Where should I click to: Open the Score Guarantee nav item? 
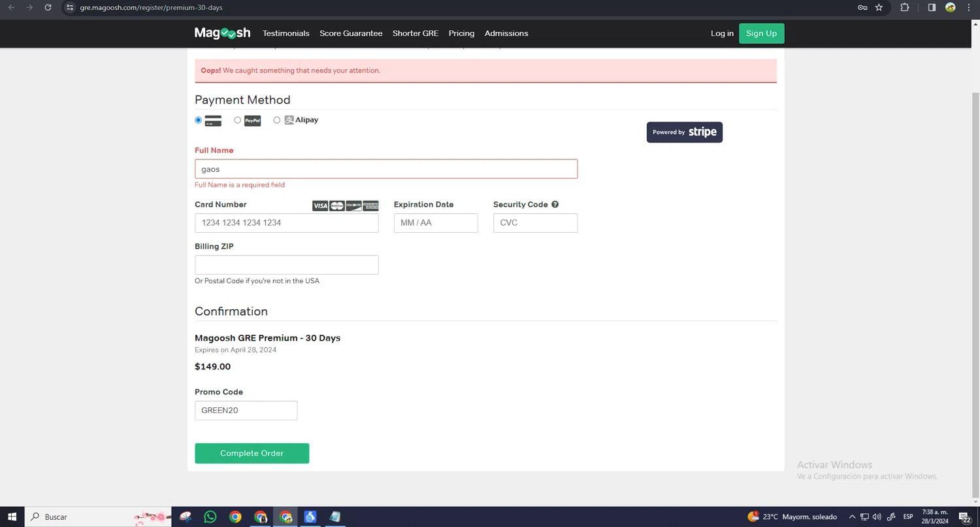[x=351, y=33]
